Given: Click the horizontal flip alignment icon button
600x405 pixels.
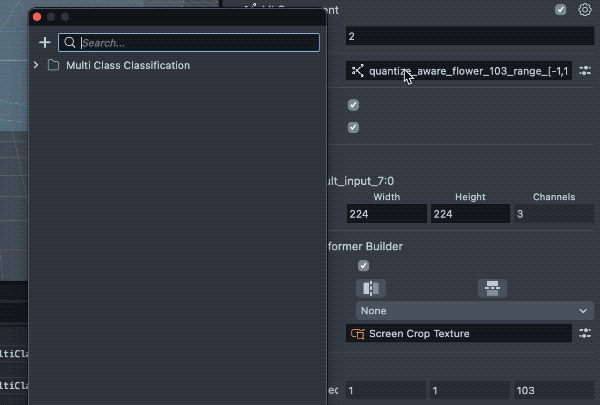Looking at the screenshot, I should point(371,288).
